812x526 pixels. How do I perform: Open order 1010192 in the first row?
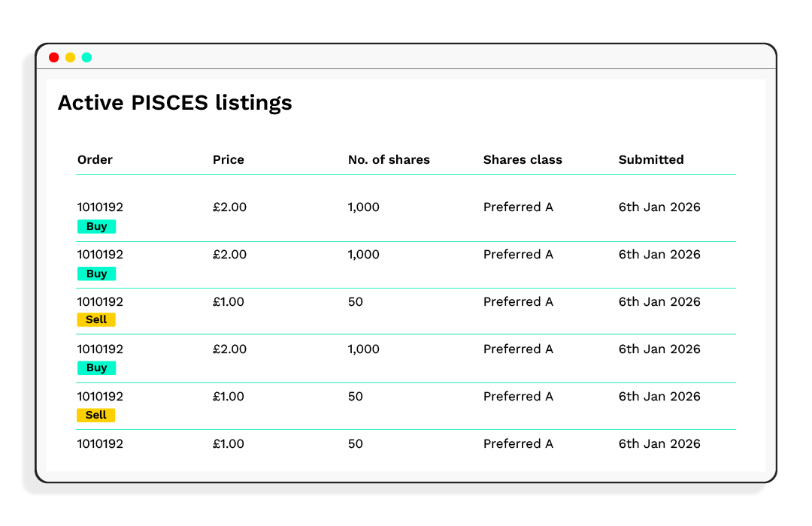100,207
